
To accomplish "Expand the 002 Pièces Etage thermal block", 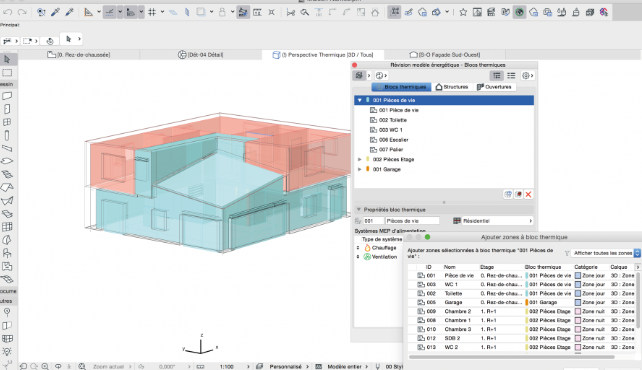I will pyautogui.click(x=359, y=159).
